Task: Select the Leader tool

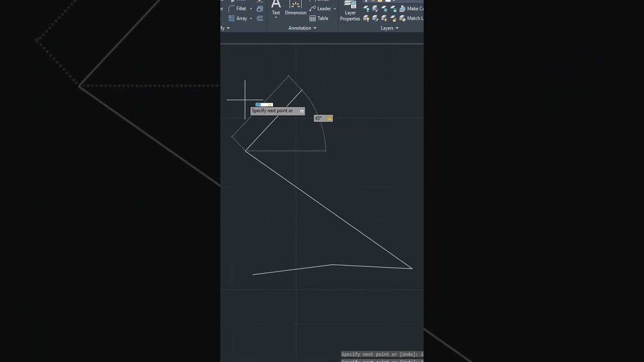Action: click(x=320, y=9)
